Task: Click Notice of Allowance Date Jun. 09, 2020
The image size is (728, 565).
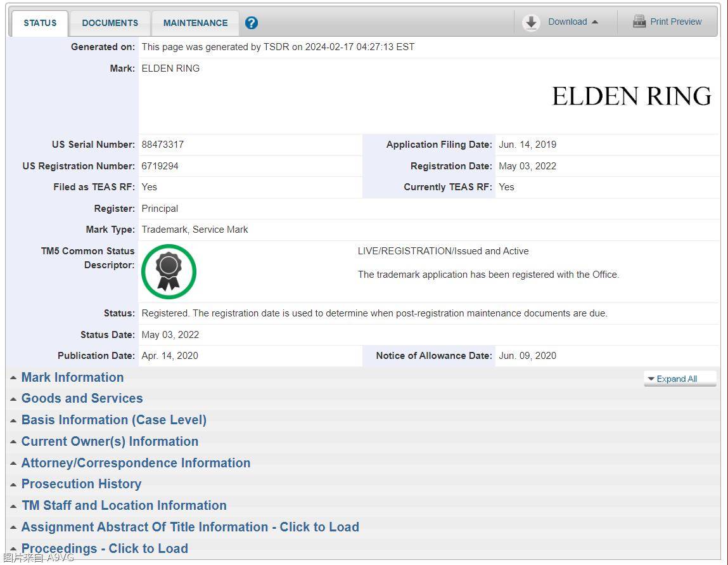Action: pyautogui.click(x=527, y=356)
